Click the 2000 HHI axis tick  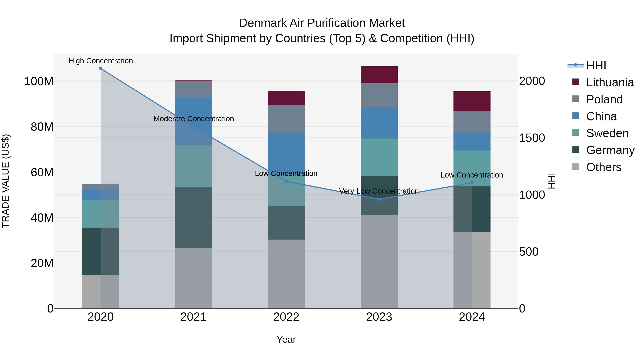532,81
